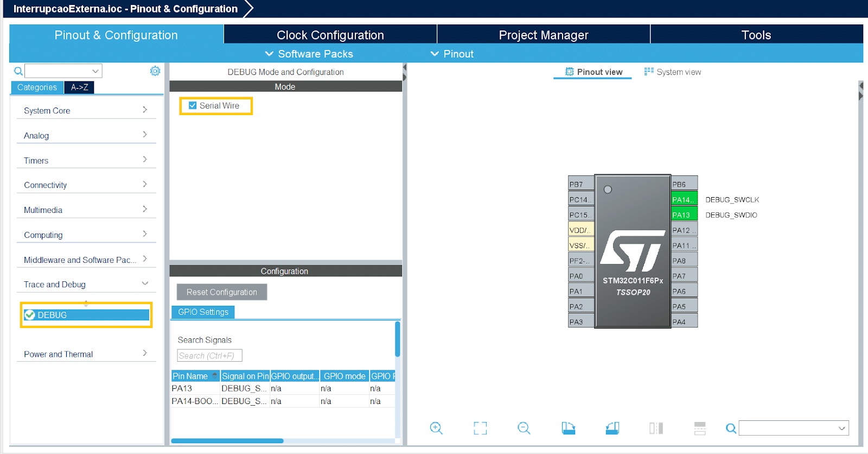This screenshot has width=868, height=454.
Task: Click the Search Signals input field
Action: (x=209, y=356)
